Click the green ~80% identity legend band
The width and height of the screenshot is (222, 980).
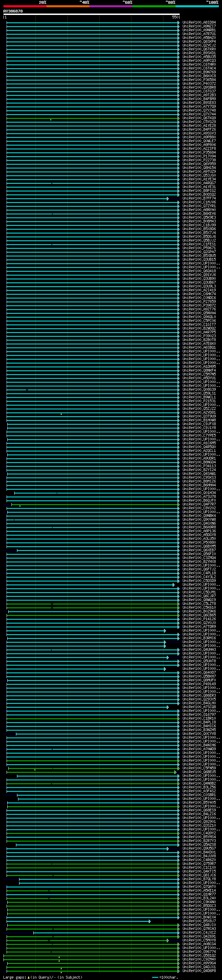click(x=154, y=7)
